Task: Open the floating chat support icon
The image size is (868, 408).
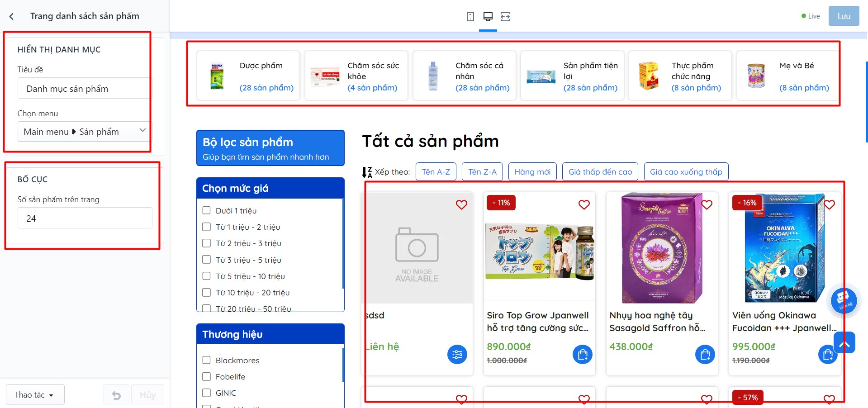Action: pos(844,301)
